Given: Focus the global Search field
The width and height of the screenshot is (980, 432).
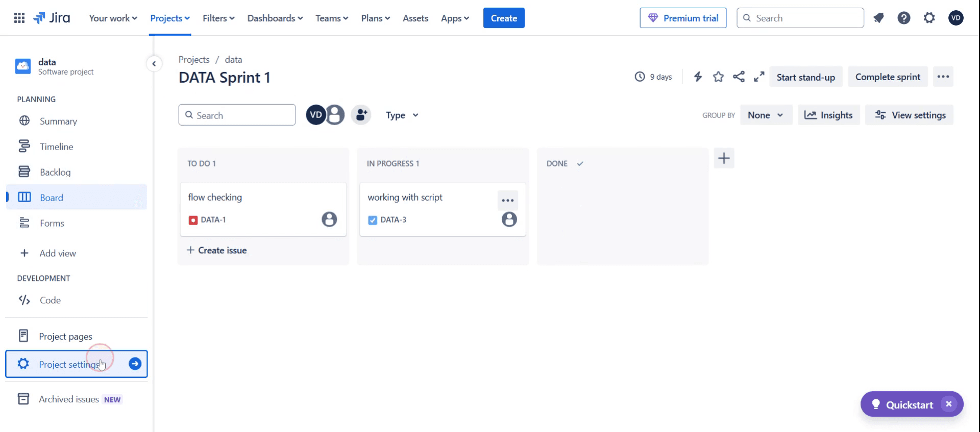Looking at the screenshot, I should [800, 18].
